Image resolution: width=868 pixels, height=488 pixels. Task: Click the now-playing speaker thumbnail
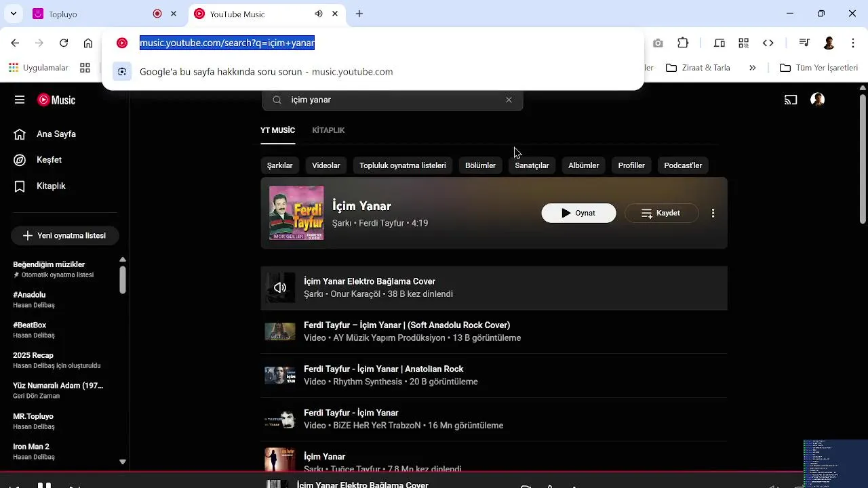click(x=280, y=287)
